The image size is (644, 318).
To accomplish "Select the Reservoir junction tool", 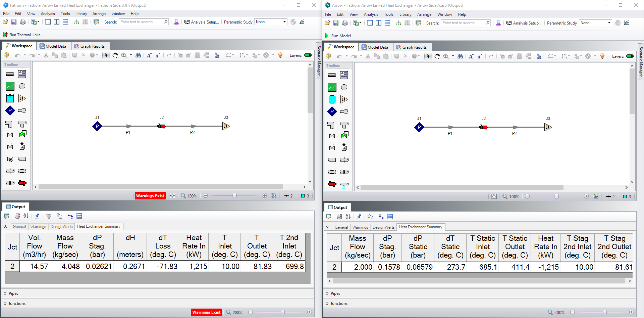I will coord(10,98).
